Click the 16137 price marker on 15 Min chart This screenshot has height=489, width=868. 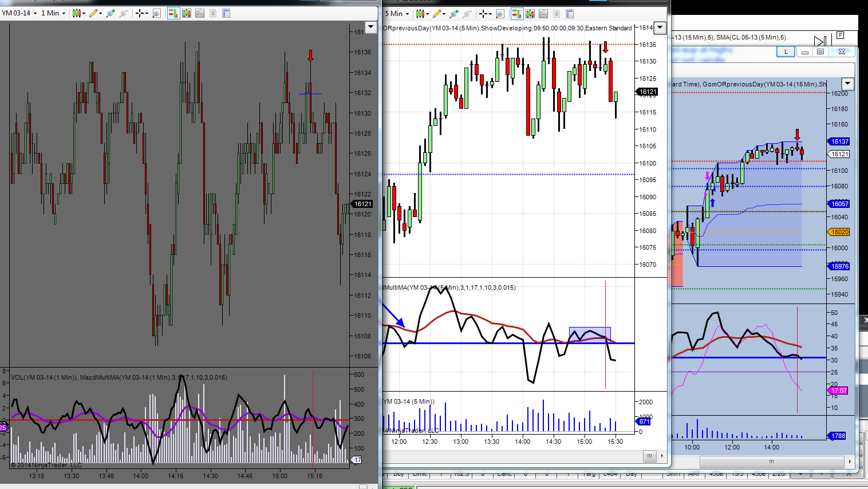click(839, 141)
